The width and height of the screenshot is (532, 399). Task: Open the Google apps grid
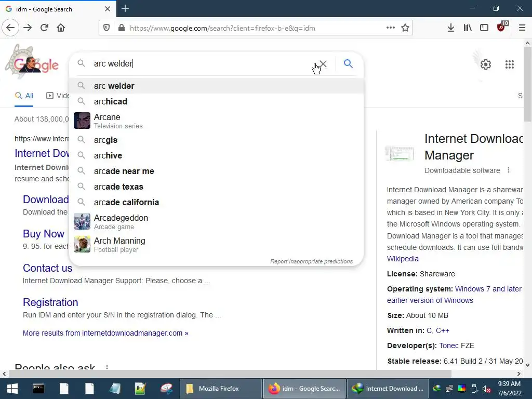(x=510, y=64)
